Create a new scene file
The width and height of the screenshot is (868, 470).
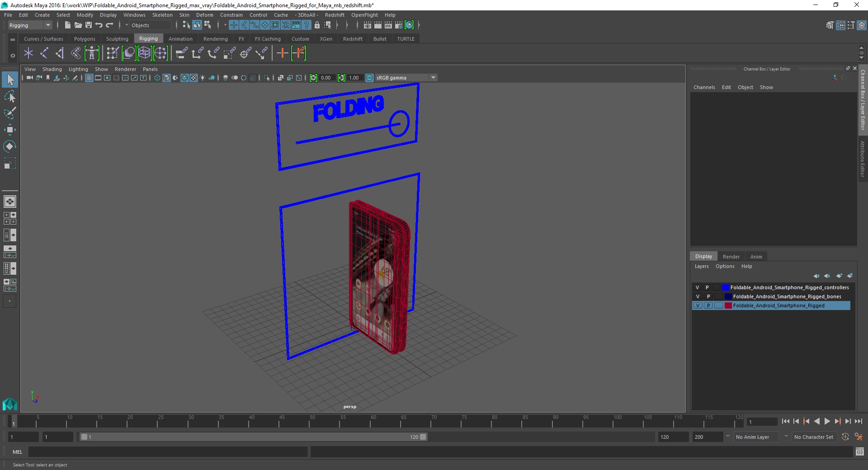(x=67, y=25)
